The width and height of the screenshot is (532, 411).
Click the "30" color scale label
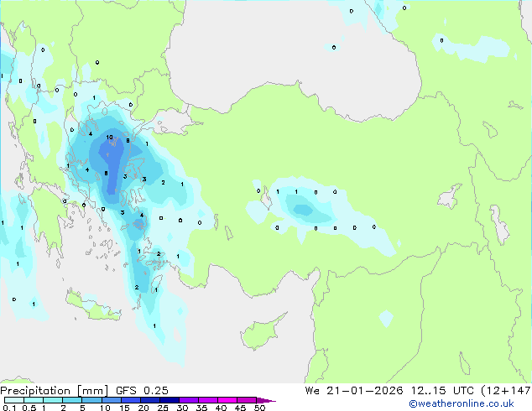tap(183, 408)
